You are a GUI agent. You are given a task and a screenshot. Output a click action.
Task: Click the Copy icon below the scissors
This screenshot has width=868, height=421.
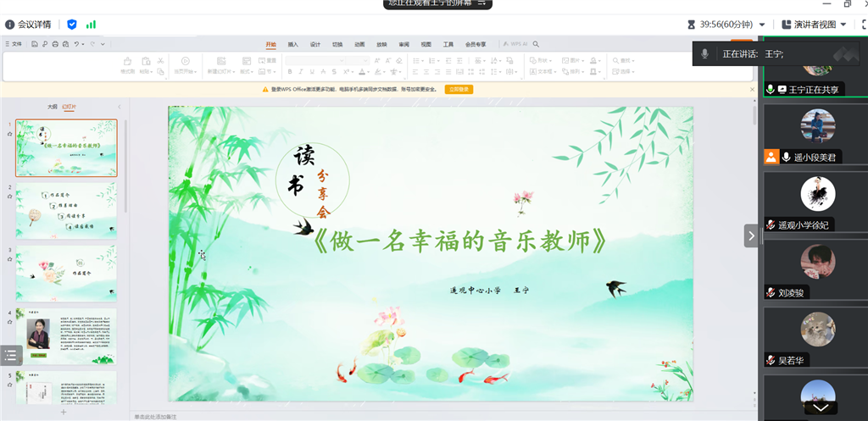(x=160, y=72)
